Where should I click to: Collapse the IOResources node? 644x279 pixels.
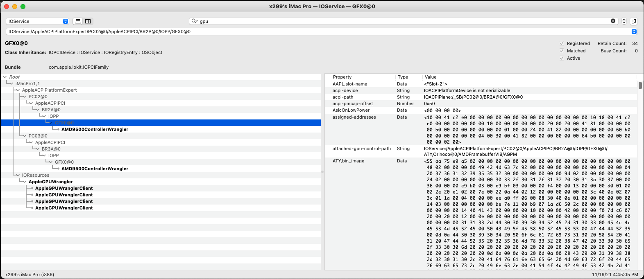(x=18, y=175)
